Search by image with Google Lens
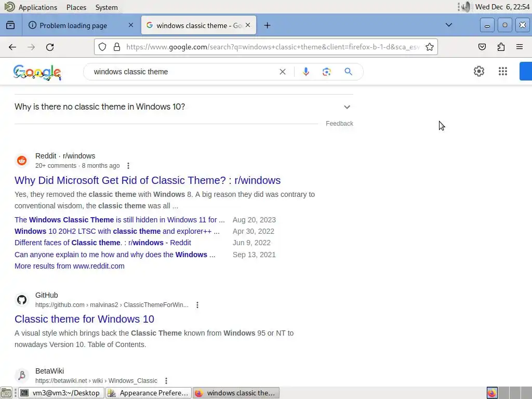 point(326,72)
